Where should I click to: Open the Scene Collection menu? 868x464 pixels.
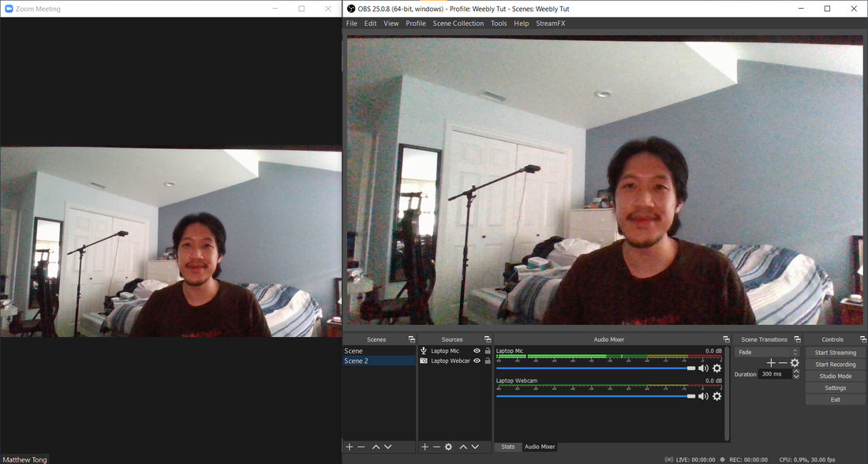[458, 24]
